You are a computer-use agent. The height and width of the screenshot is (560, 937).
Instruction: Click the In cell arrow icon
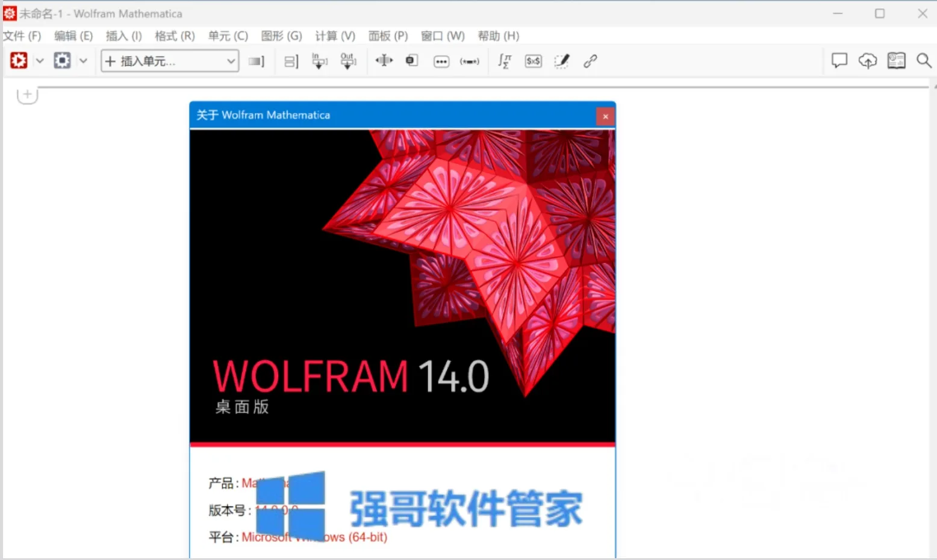point(320,61)
